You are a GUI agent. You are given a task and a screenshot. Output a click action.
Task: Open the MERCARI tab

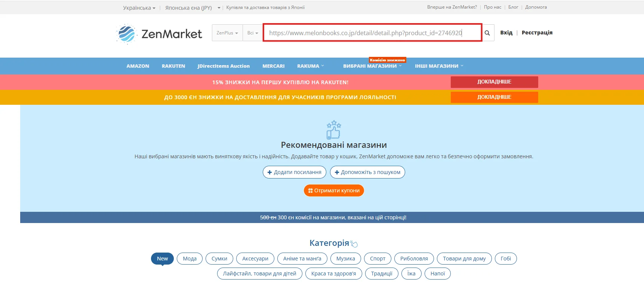274,66
